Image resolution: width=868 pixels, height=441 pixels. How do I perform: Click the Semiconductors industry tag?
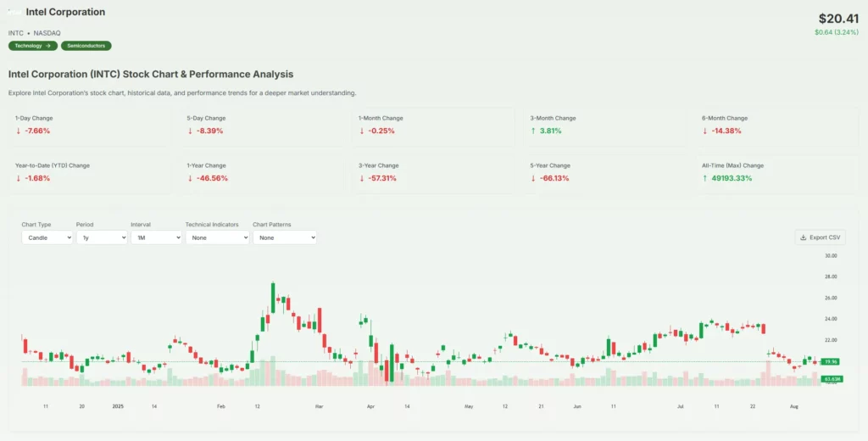(x=86, y=46)
